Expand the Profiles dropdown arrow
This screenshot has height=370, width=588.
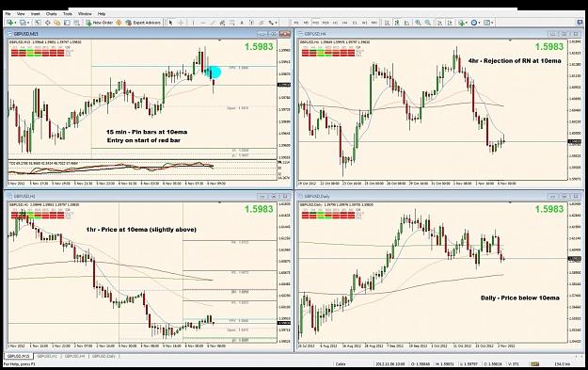tap(28, 23)
